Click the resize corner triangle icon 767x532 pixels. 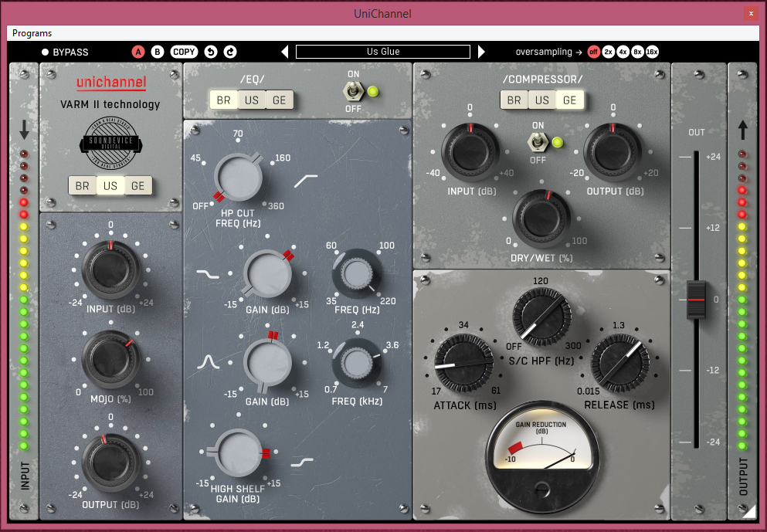point(748,511)
